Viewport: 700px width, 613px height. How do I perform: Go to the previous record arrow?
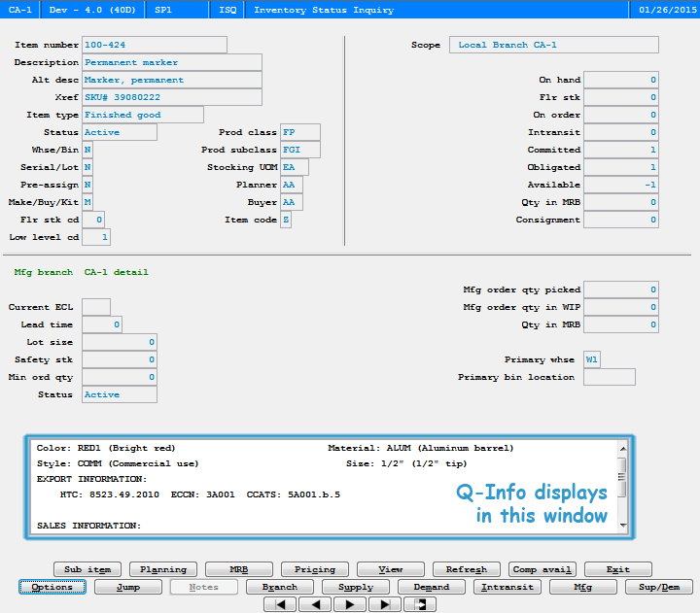(x=315, y=604)
